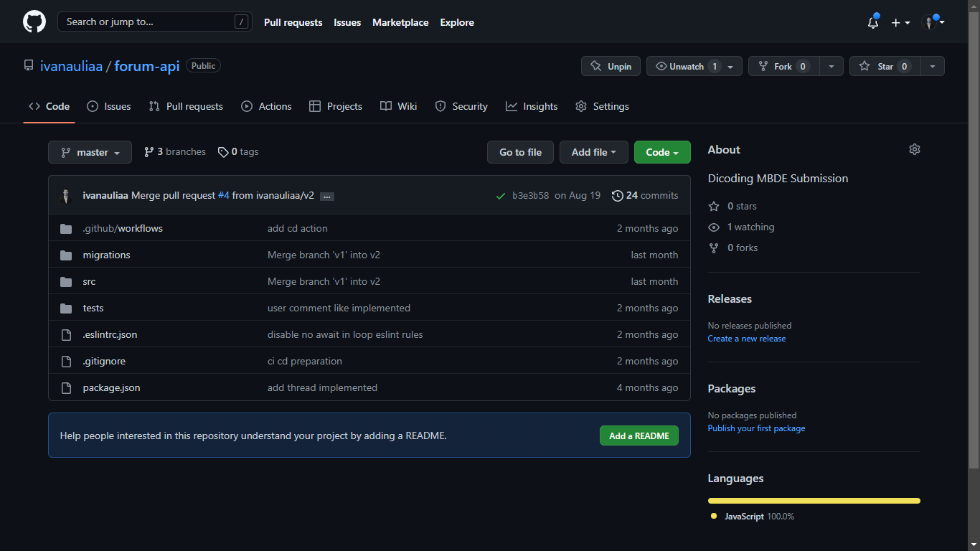
Task: Switch to the Issues tab
Action: click(109, 106)
